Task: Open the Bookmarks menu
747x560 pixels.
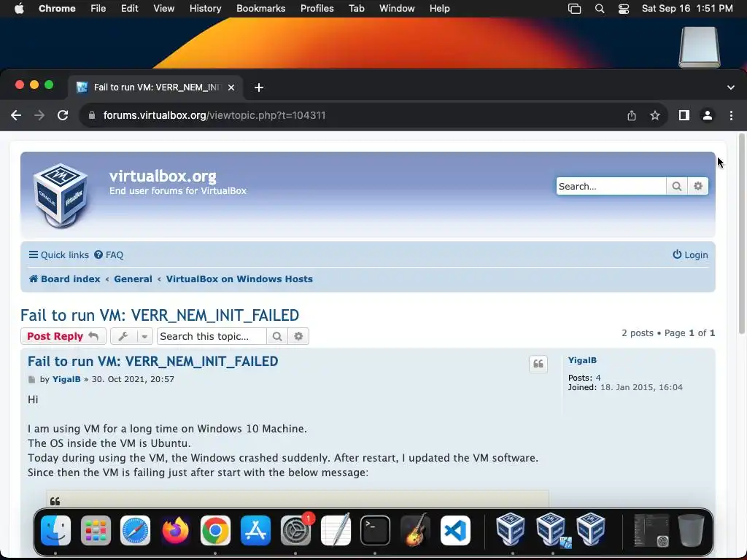Action: (260, 9)
